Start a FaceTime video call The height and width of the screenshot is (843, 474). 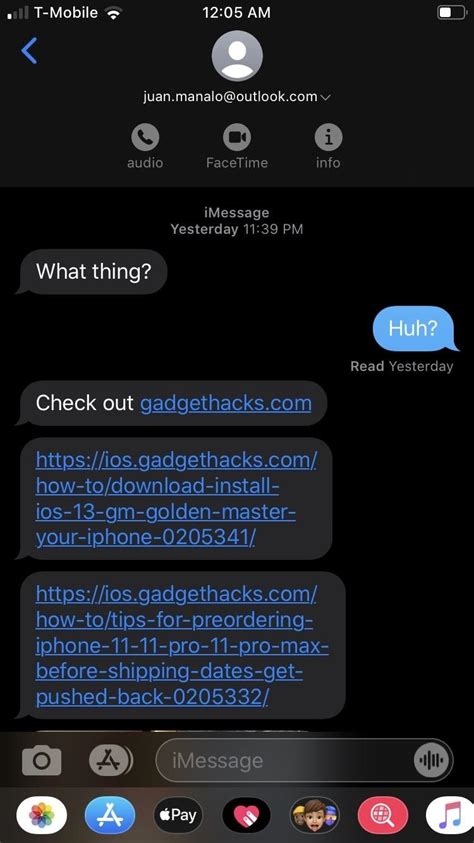pyautogui.click(x=237, y=138)
